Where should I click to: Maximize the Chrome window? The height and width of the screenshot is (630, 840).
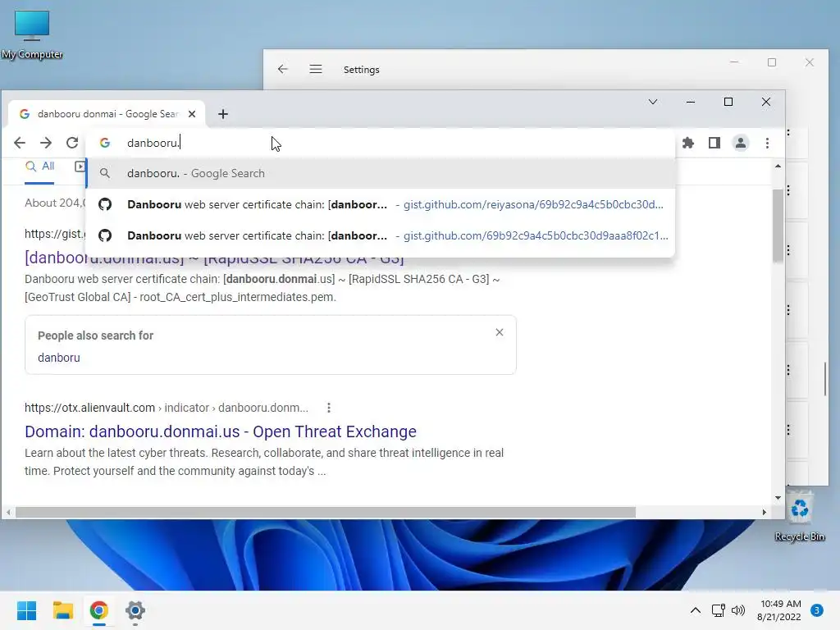[728, 102]
